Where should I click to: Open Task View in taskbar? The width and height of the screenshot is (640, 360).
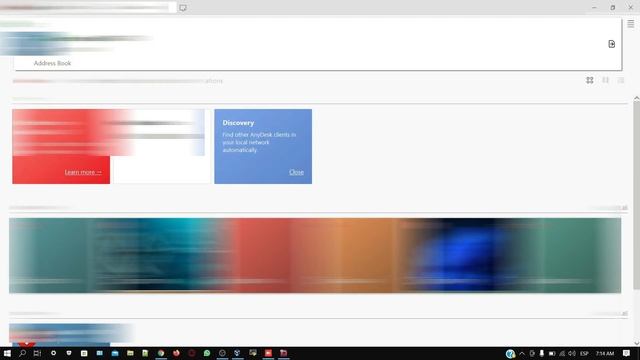coord(37,353)
